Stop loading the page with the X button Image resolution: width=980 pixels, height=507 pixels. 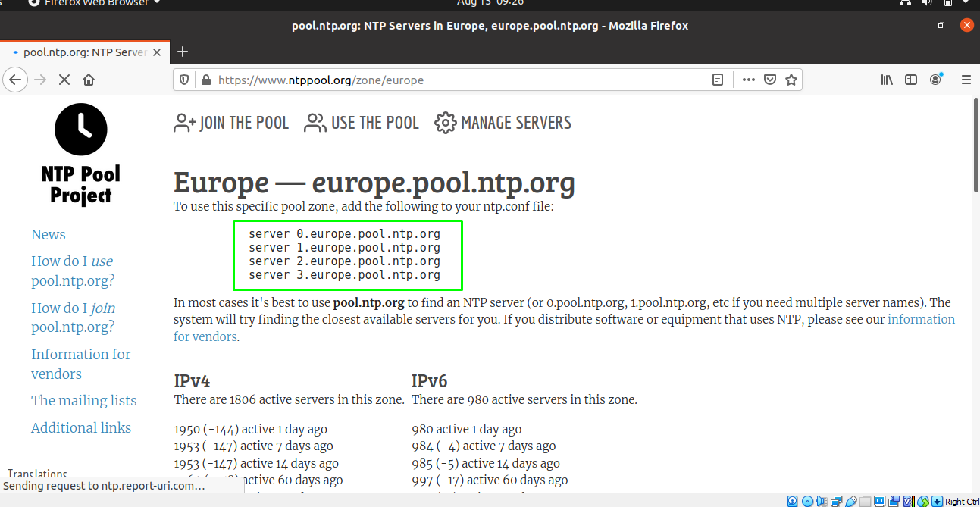point(64,80)
